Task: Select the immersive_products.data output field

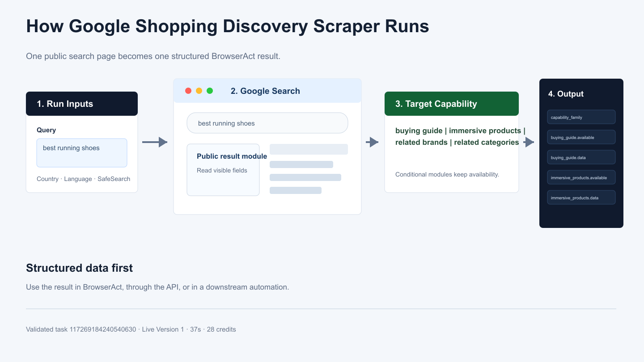Action: [x=581, y=198]
